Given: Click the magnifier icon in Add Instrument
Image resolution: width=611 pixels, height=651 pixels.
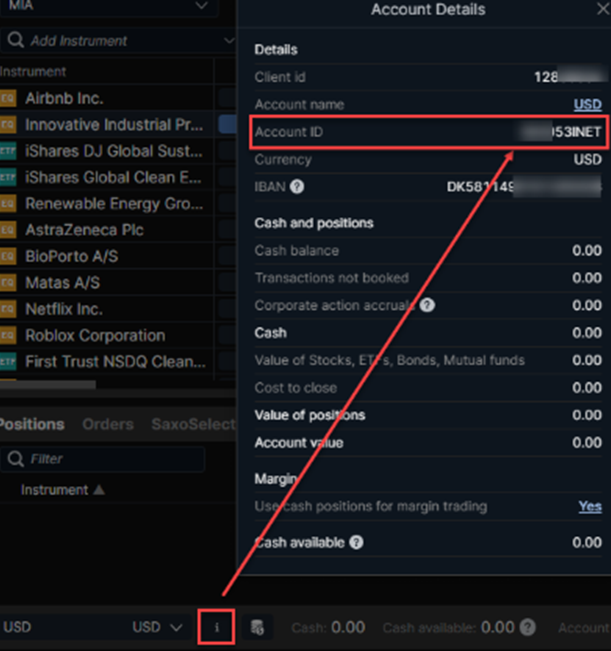Looking at the screenshot, I should coord(14,41).
